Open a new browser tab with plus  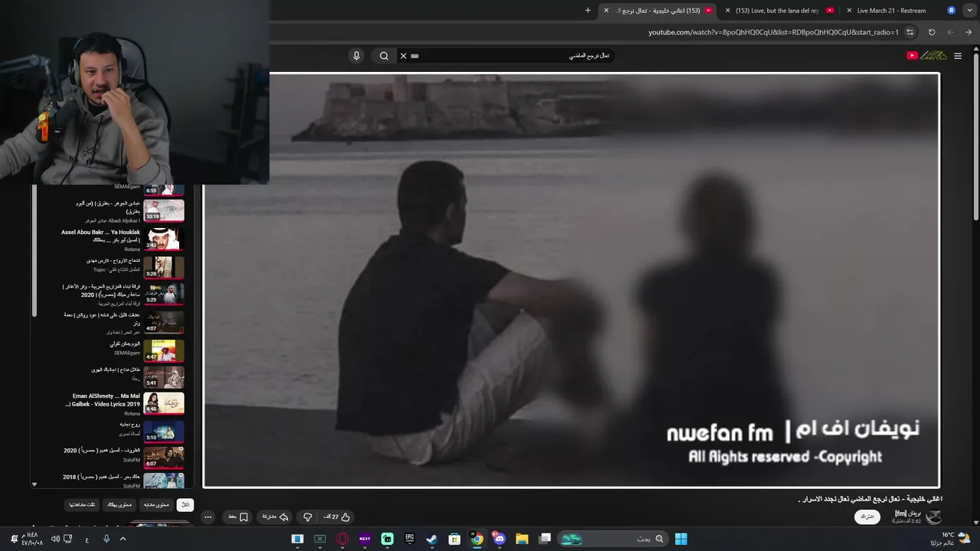click(x=588, y=11)
